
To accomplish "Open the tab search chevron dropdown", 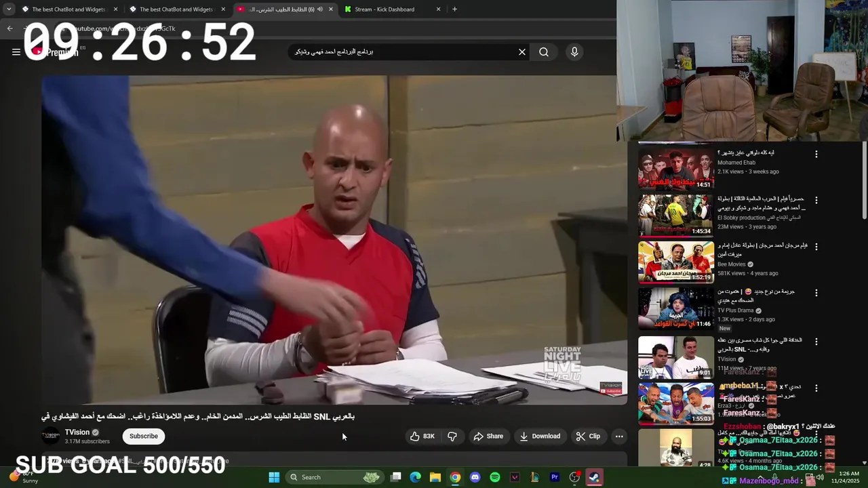I will coord(9,9).
